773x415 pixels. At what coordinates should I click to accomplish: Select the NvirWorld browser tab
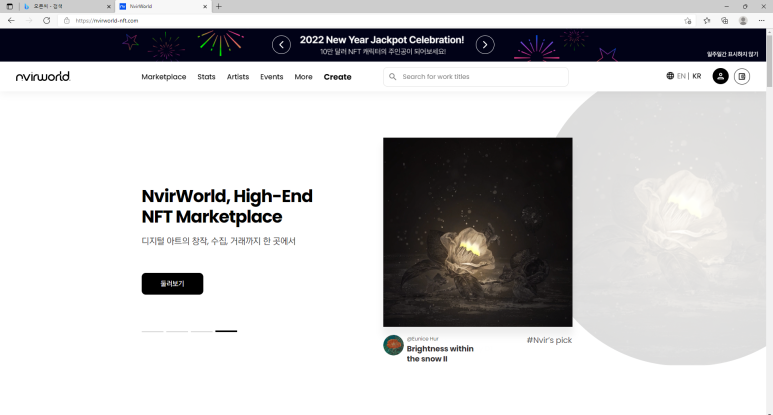(x=163, y=6)
